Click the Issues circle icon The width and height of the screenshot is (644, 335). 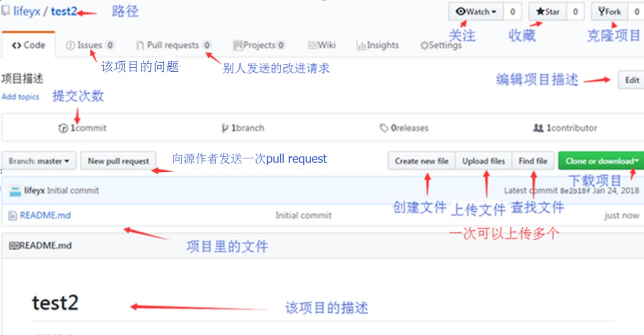70,45
